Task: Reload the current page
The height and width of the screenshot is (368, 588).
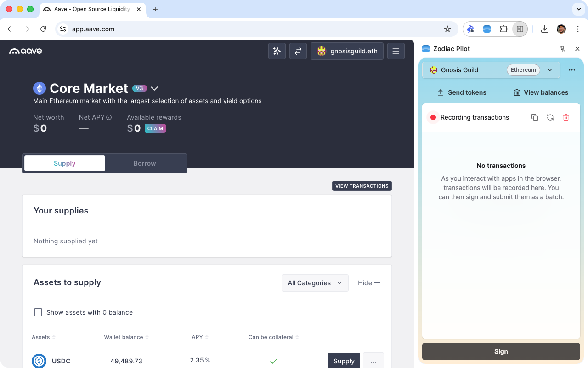Action: click(43, 29)
